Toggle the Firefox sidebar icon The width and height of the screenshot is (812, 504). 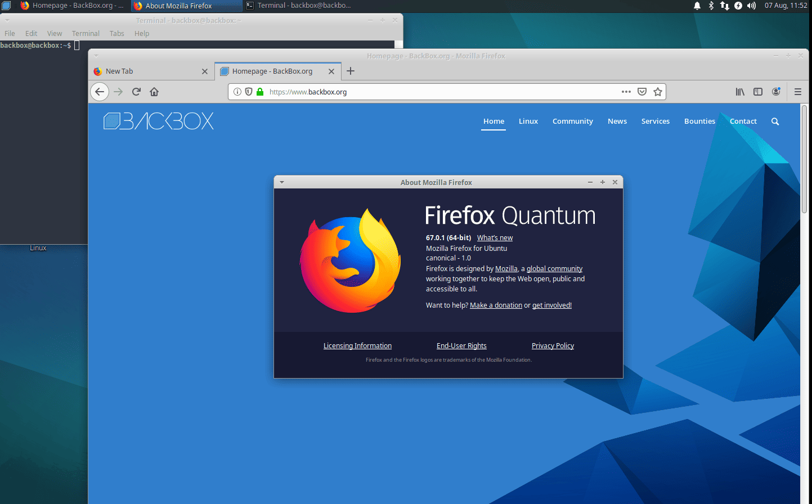click(758, 92)
